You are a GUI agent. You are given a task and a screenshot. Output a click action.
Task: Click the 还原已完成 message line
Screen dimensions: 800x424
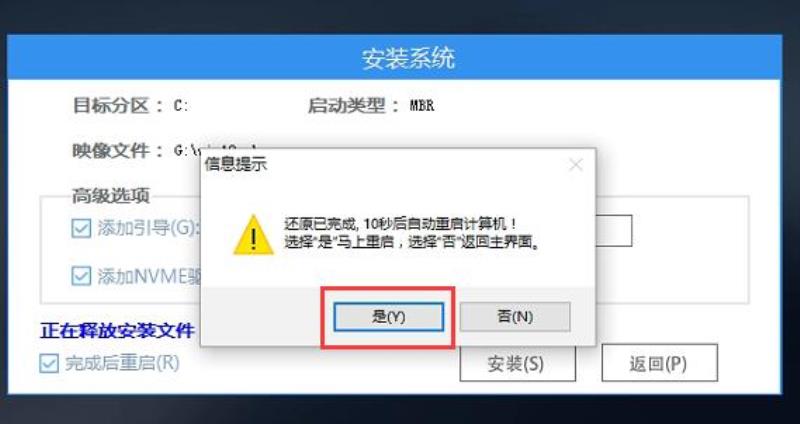click(399, 223)
